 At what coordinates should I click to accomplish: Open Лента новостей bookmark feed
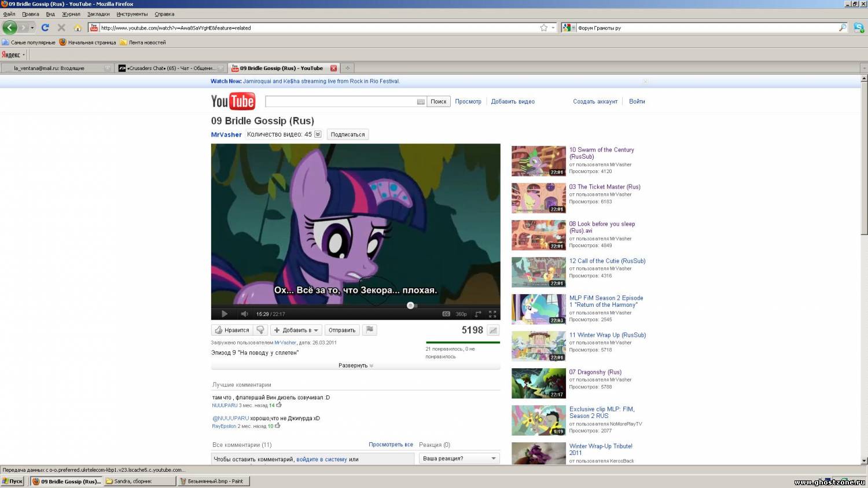point(143,42)
